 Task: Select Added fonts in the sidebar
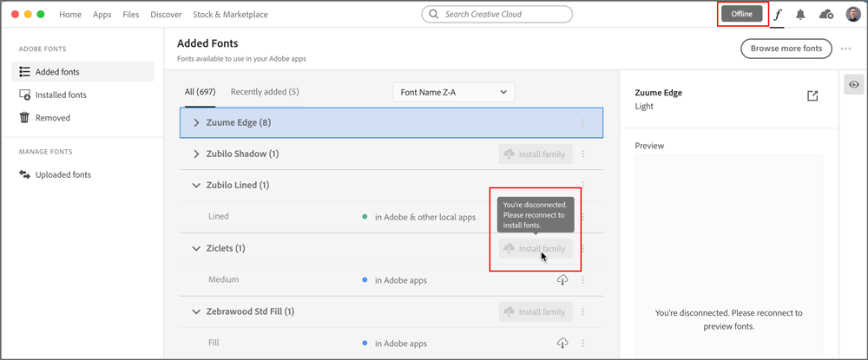click(82, 72)
